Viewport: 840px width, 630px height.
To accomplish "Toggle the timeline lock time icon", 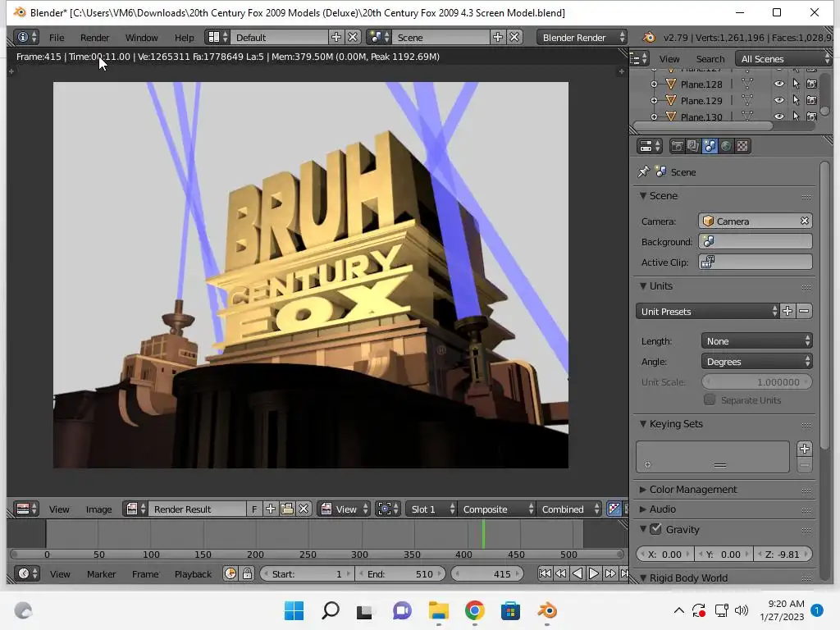I will pos(247,573).
